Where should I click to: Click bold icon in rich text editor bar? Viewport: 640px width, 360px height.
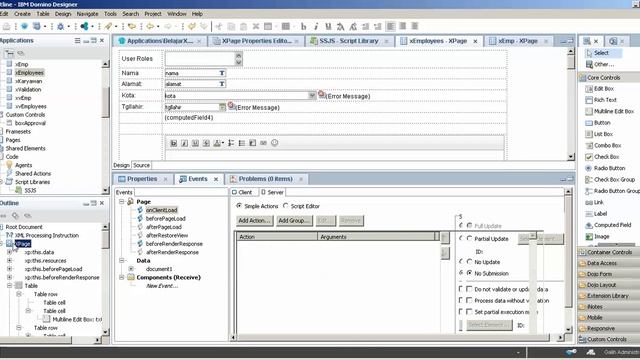173,143
